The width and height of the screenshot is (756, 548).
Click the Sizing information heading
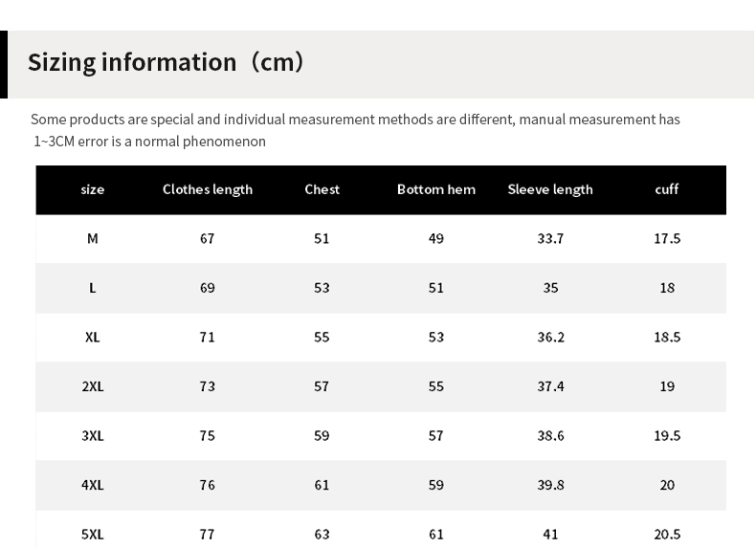click(166, 63)
